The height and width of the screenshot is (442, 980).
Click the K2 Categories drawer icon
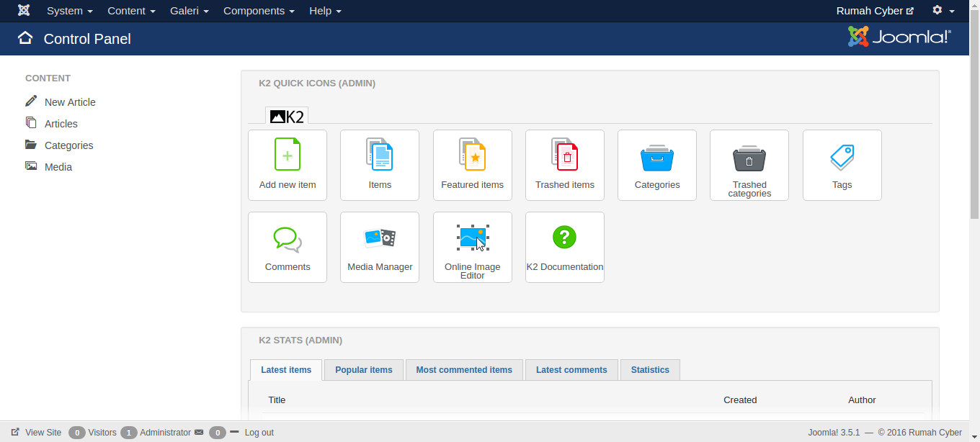pos(657,158)
